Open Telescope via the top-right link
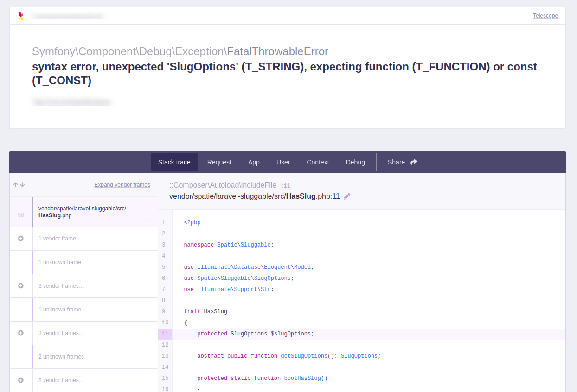The image size is (577, 392). (545, 15)
